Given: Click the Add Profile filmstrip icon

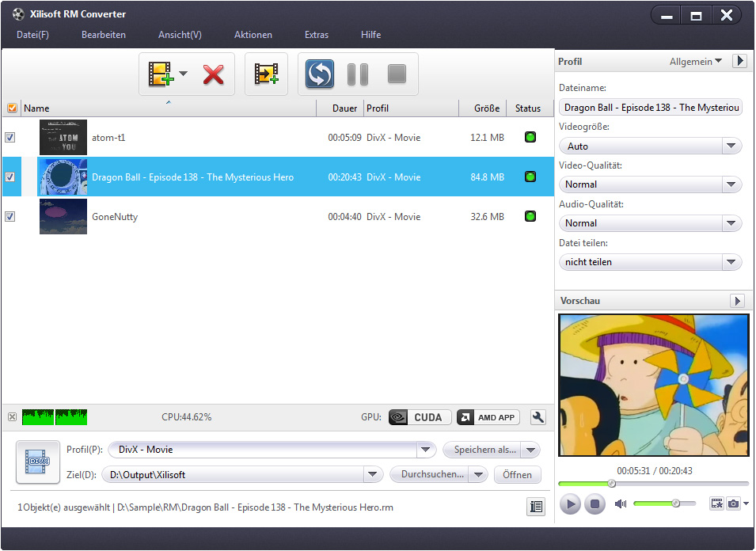Looking at the screenshot, I should click(x=266, y=74).
